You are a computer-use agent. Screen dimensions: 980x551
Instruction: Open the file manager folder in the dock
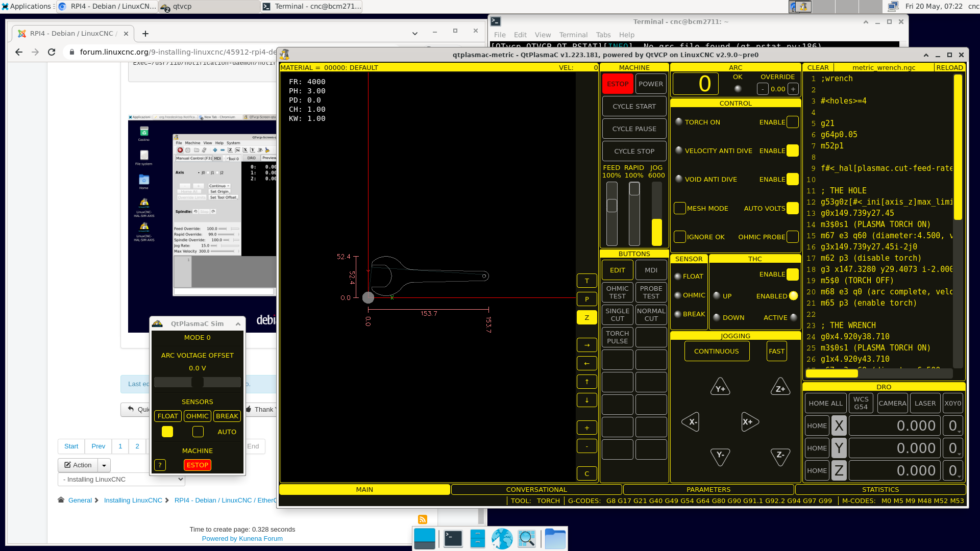[555, 539]
